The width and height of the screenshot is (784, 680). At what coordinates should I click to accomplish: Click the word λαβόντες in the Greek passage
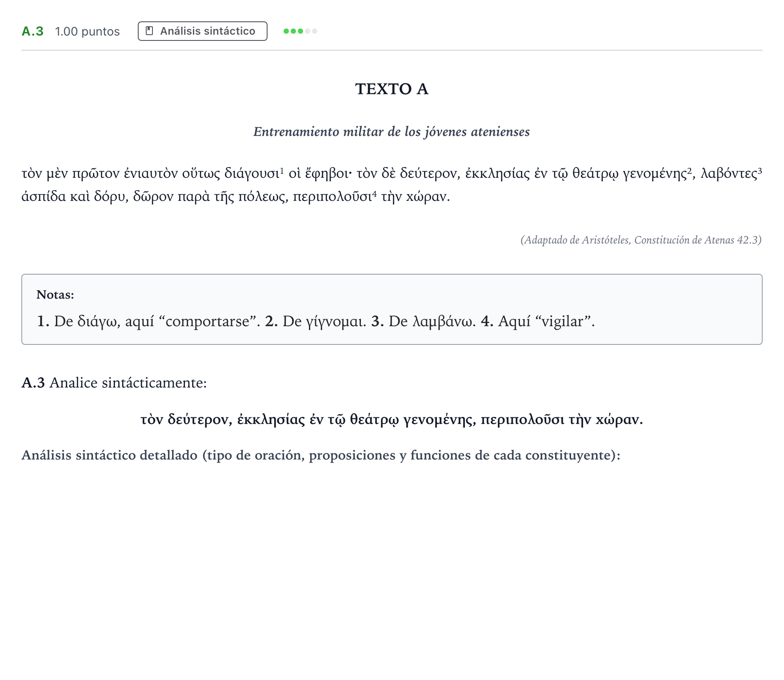[x=728, y=173]
